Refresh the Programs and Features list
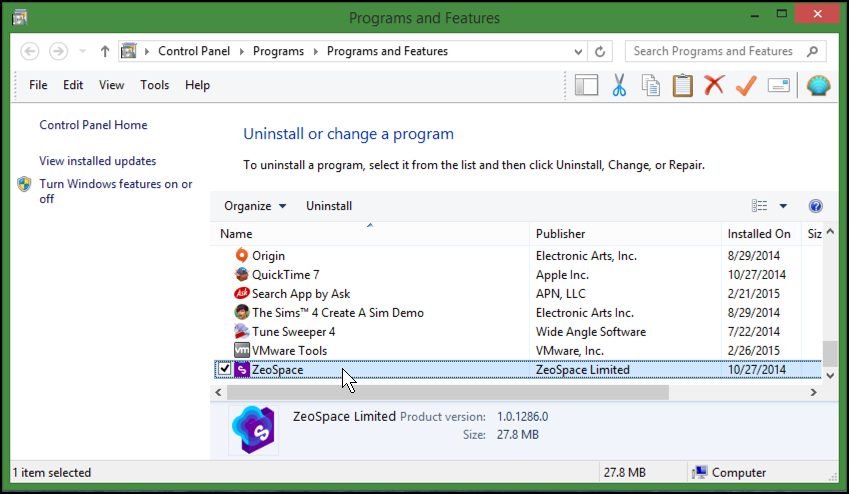The image size is (849, 494). [600, 51]
